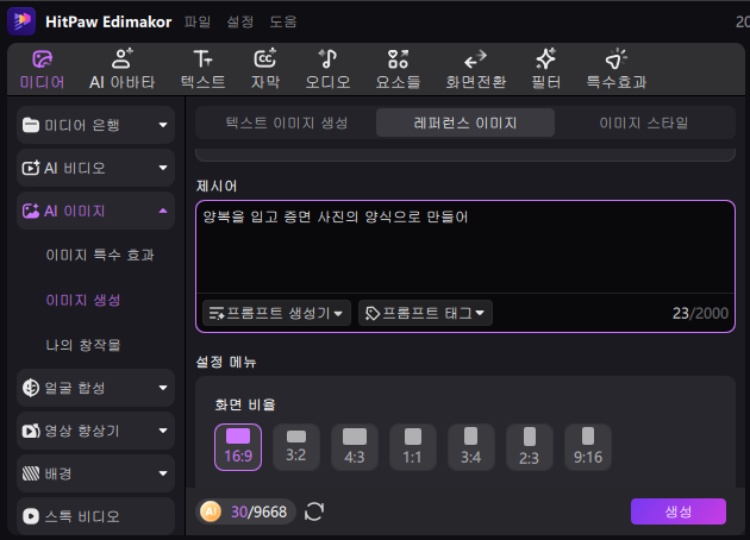Open the 파일 menu
Screen dimensions: 750x540
point(198,22)
